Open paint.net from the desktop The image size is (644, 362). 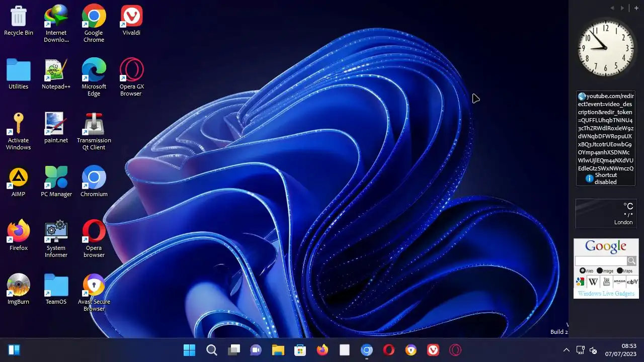tap(56, 128)
